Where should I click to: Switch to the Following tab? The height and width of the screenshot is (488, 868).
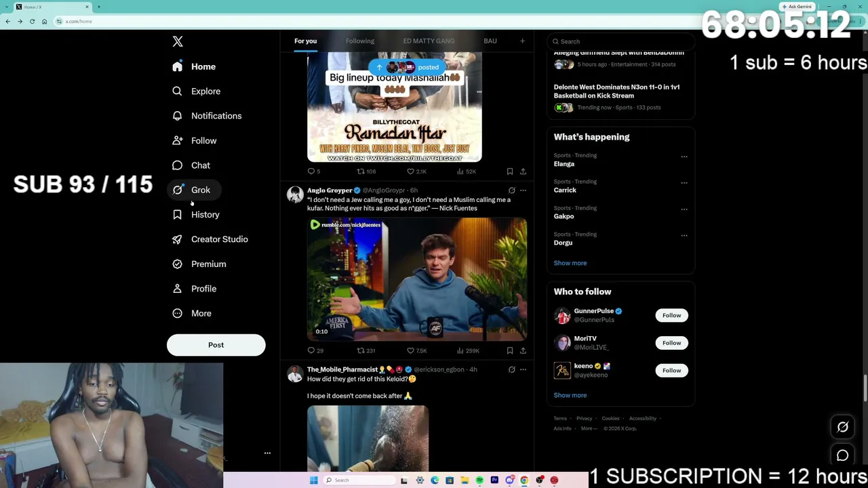click(x=360, y=41)
